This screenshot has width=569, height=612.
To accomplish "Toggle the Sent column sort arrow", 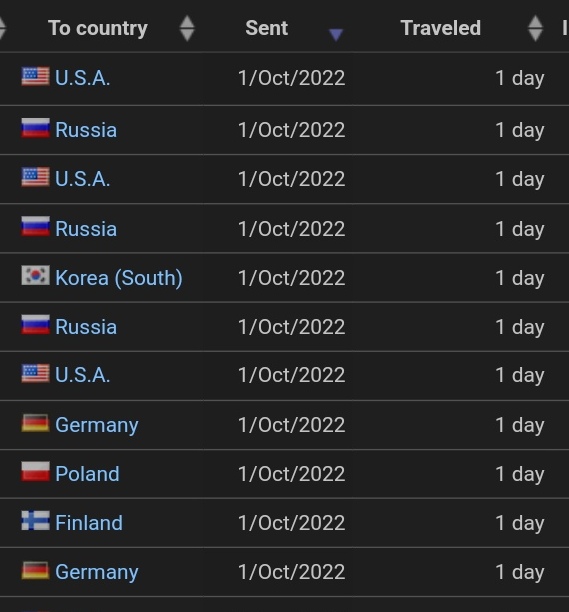I will (x=336, y=34).
